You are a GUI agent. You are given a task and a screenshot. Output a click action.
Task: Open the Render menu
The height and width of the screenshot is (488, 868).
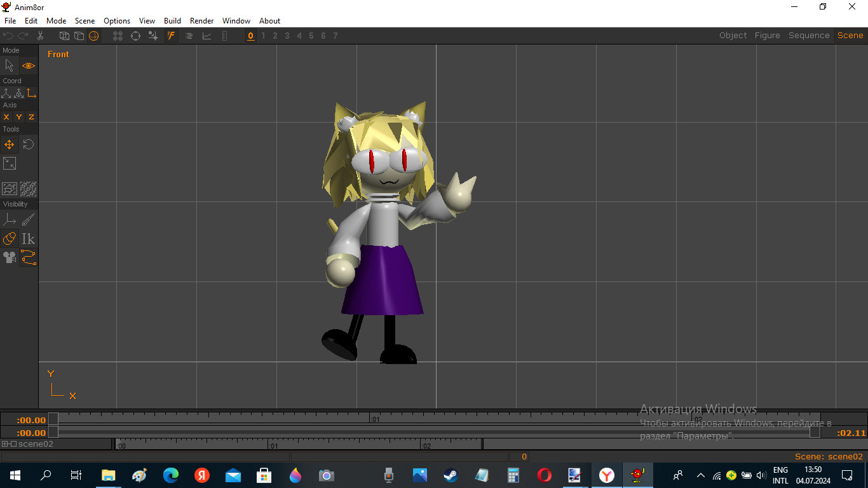201,20
